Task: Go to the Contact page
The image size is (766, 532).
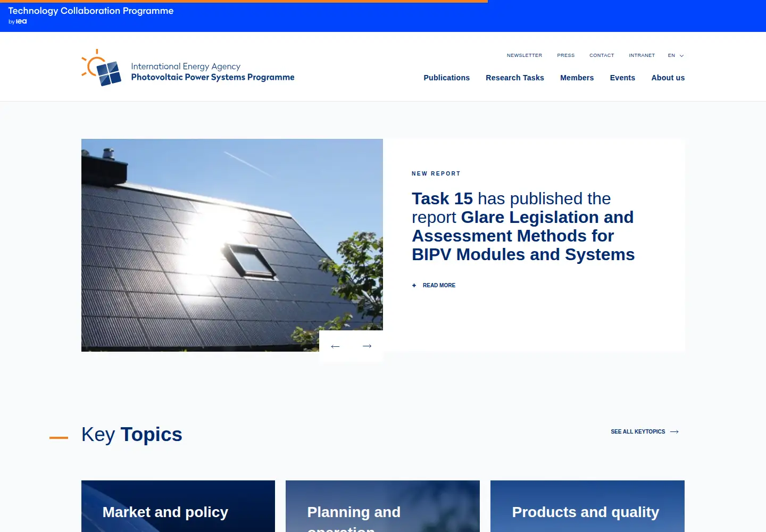Action: tap(602, 55)
